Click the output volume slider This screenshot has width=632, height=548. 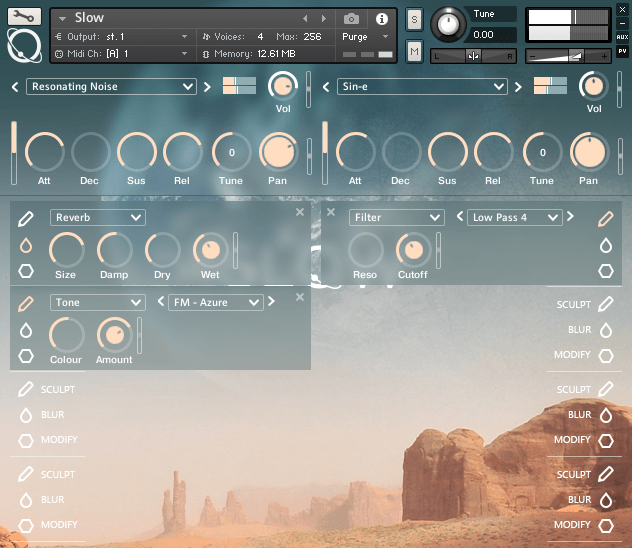click(x=568, y=56)
